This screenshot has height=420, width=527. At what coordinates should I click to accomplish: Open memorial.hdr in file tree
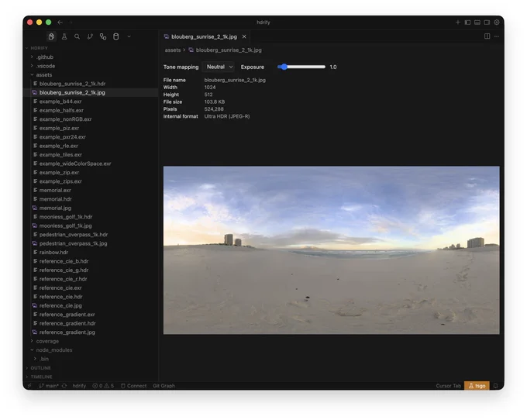[56, 199]
